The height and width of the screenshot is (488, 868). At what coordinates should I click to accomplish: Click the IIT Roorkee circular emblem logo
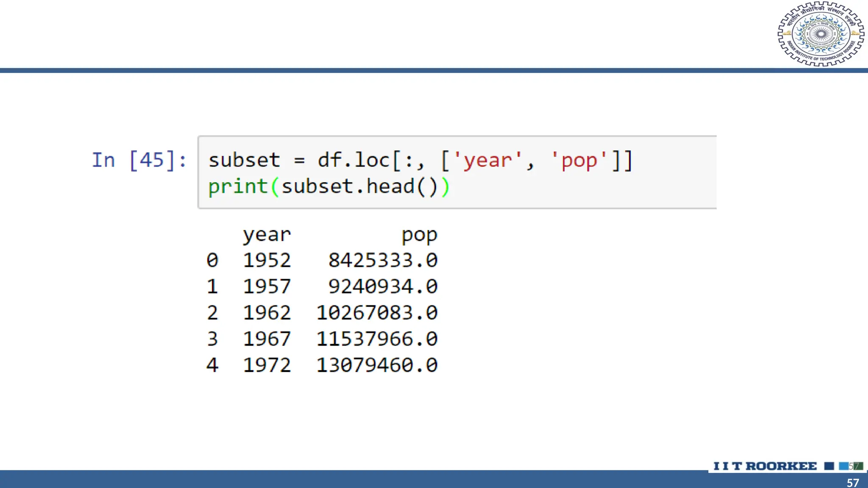[821, 34]
